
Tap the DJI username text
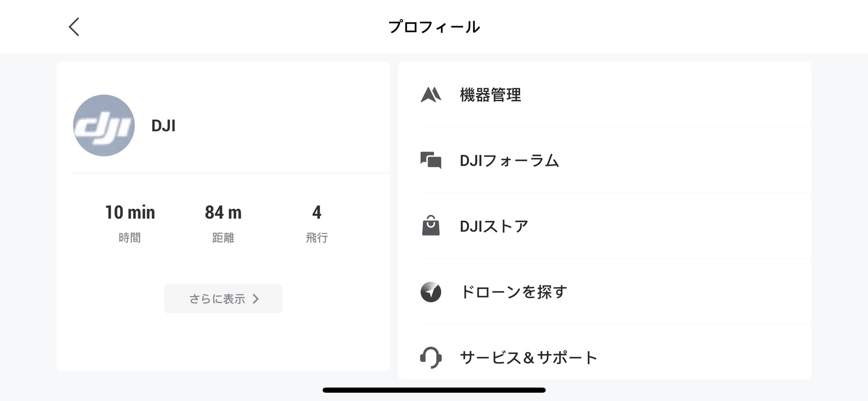[x=163, y=126]
